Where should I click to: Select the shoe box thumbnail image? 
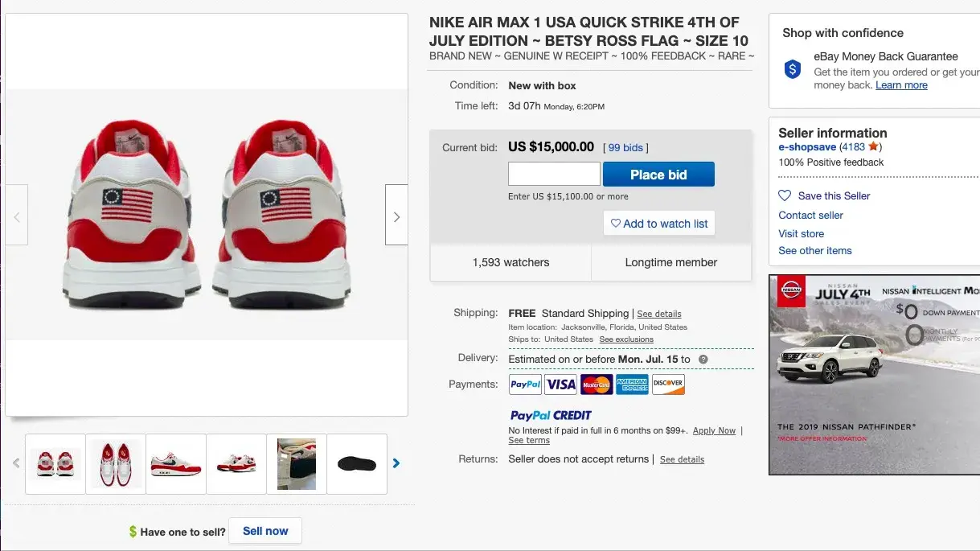pos(296,463)
